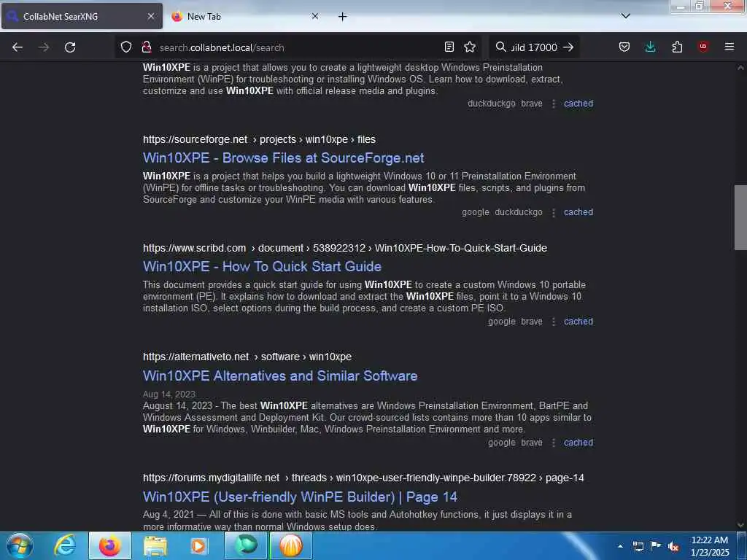Viewport: 747px width, 560px height.
Task: Open 'Win10XPE - How To Quick Start Guide' result
Action: pyautogui.click(x=262, y=266)
